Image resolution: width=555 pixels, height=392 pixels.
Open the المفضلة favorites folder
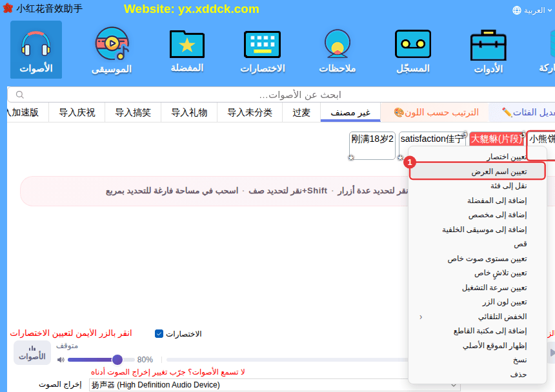[187, 50]
